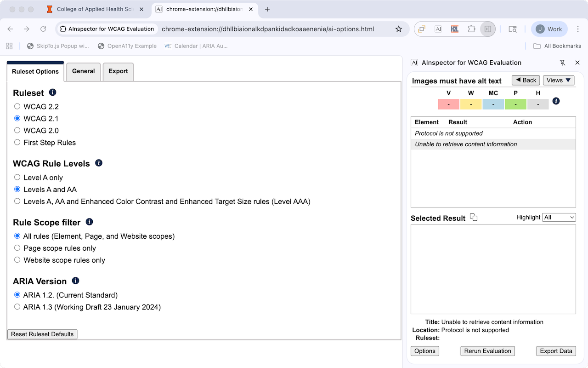Unpin the AInspector side panel
This screenshot has height=368, width=588.
(562, 63)
